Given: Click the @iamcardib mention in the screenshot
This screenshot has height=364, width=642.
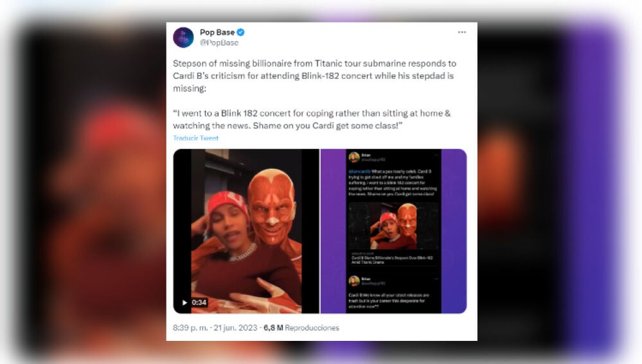Looking at the screenshot, I should pos(359,171).
